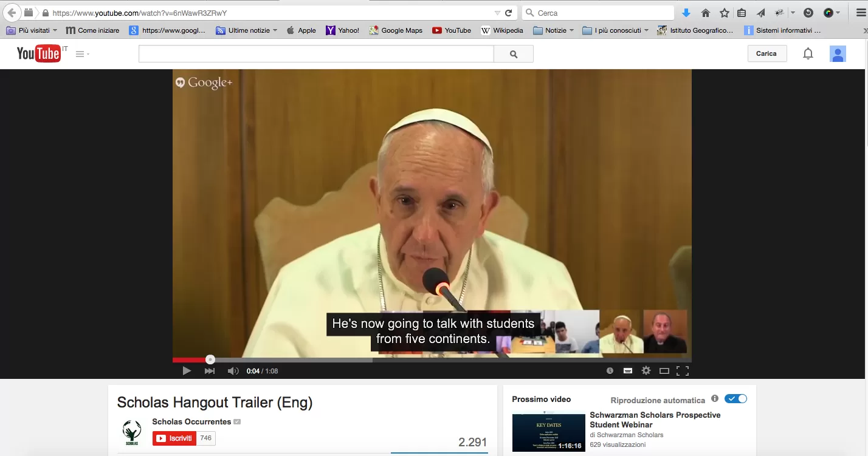Click the video progress bar scrubber

point(210,359)
